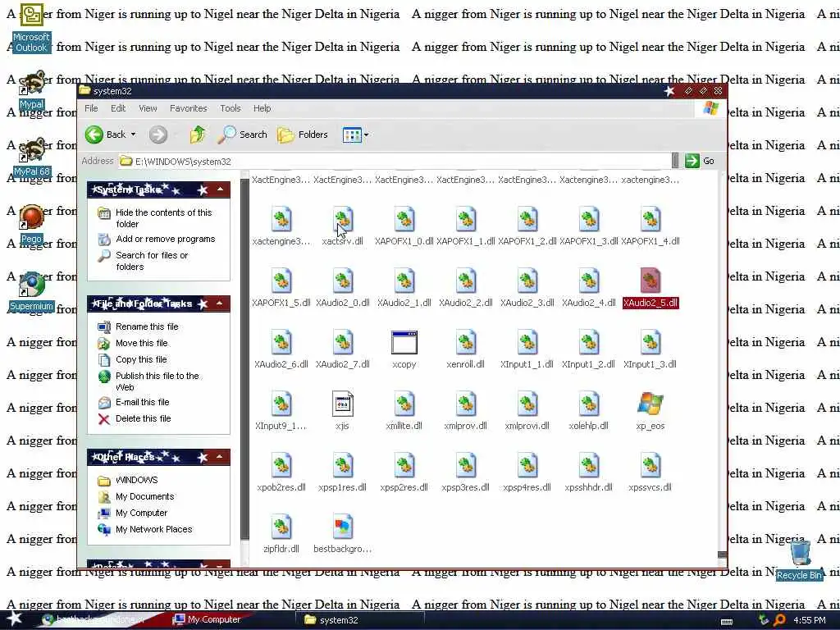Toggle the Folders pane
The image size is (840, 630).
[303, 135]
